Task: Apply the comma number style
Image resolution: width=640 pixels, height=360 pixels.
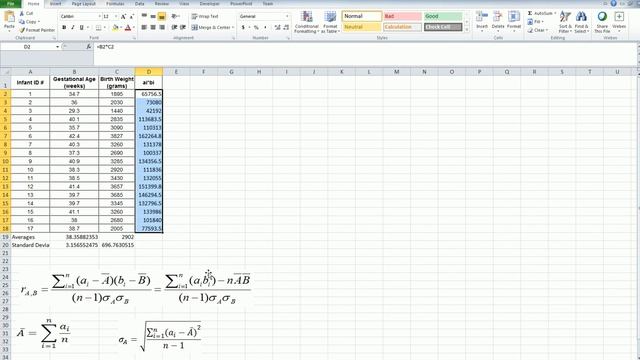Action: click(x=265, y=27)
